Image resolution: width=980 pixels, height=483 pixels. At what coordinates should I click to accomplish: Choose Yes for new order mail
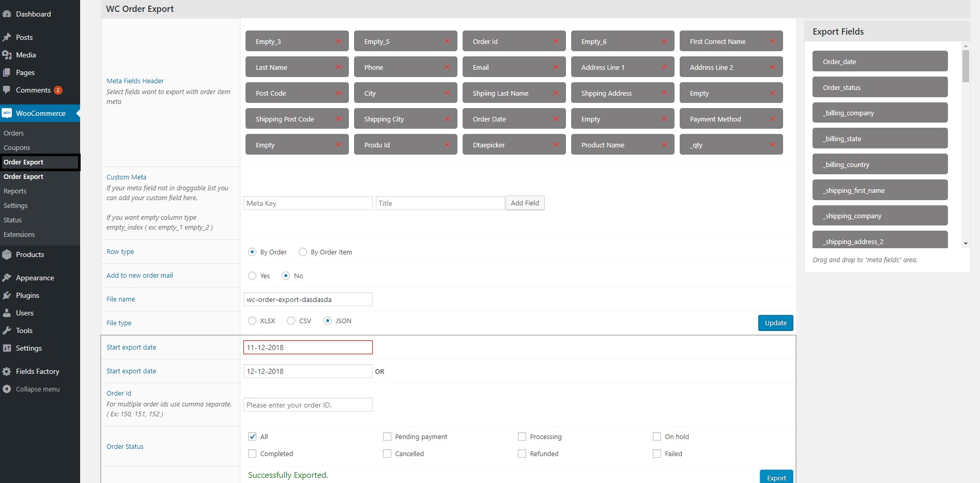tap(252, 276)
